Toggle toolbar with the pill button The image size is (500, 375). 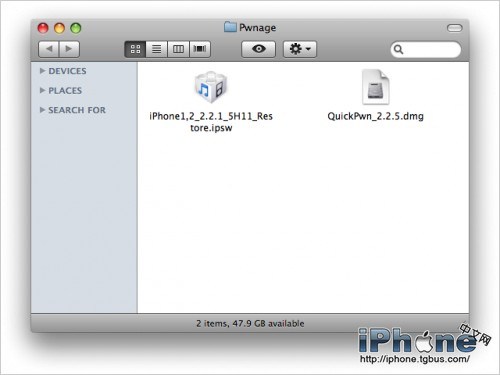coord(454,28)
